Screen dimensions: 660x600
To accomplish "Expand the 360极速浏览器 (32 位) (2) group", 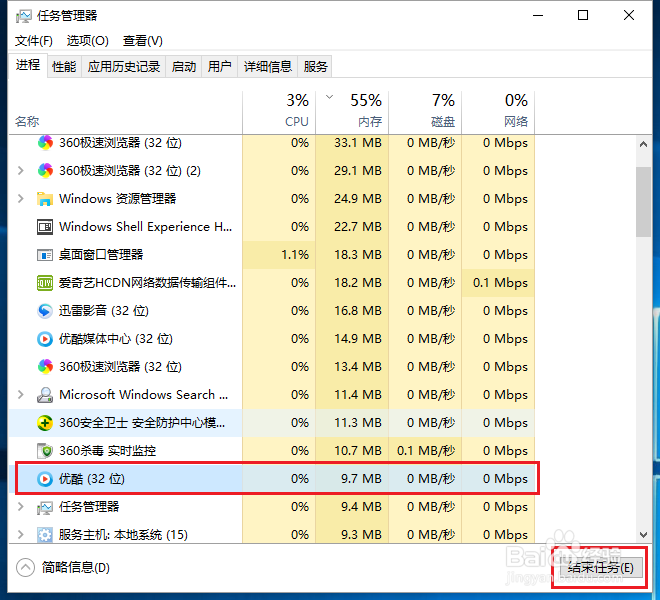I will (20, 171).
